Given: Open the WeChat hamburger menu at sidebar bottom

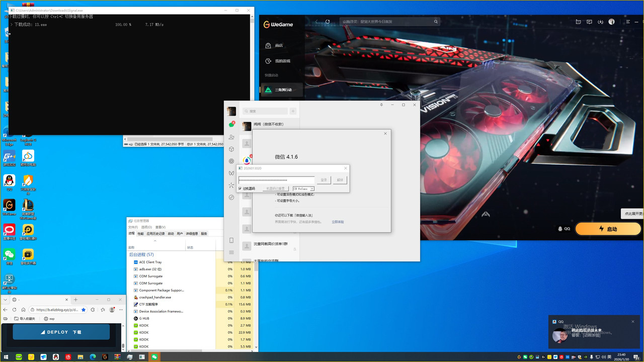Looking at the screenshot, I should pos(231,252).
